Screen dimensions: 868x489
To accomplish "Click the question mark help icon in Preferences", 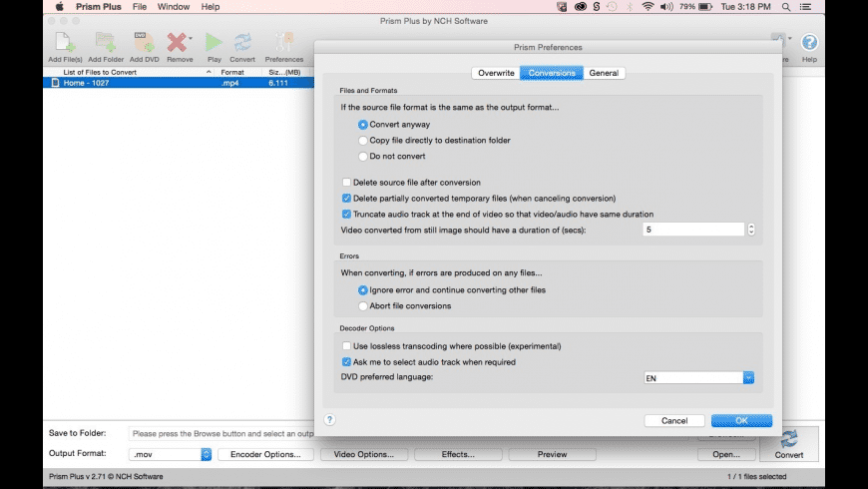I will [x=329, y=420].
